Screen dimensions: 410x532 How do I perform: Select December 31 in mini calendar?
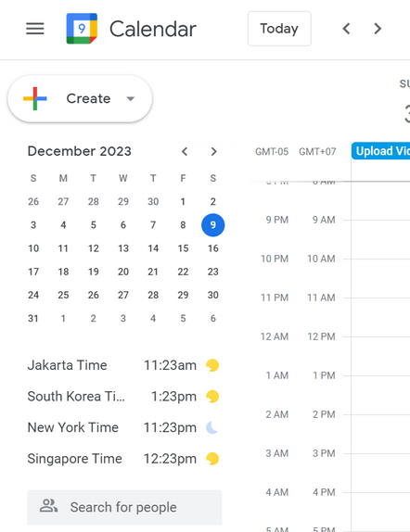(33, 318)
